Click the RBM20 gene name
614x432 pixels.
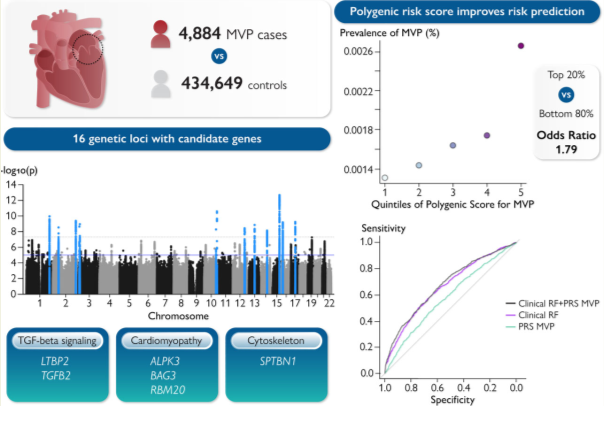[166, 390]
